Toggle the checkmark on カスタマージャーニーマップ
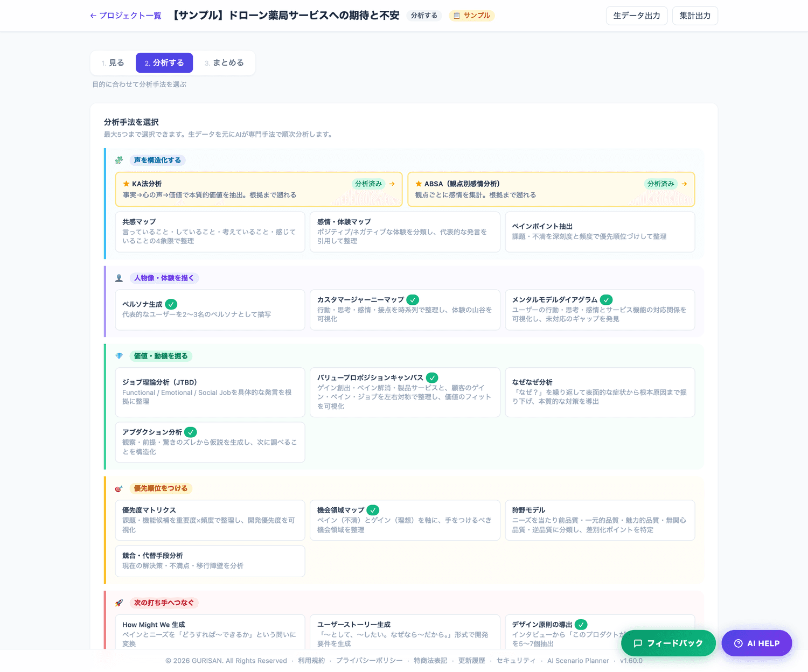Screen dimensions: 808x672 (413, 299)
